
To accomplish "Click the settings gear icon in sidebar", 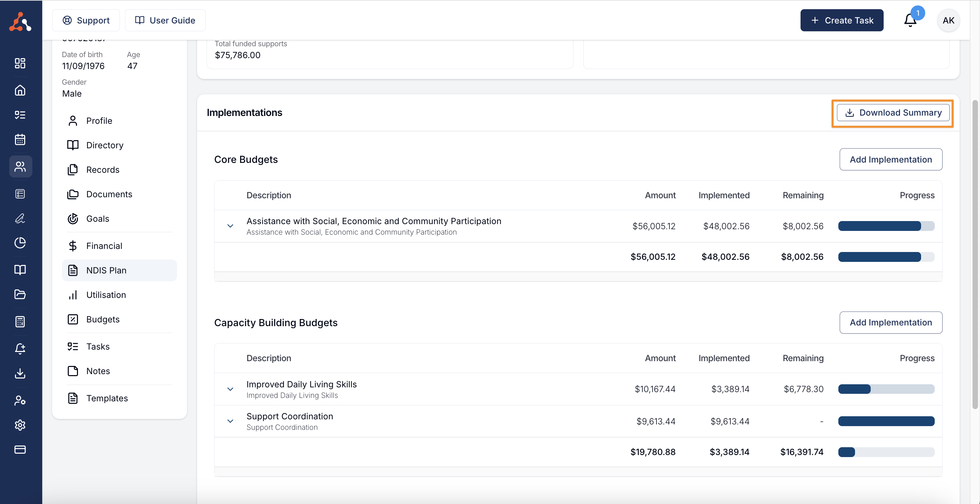I will tap(20, 424).
